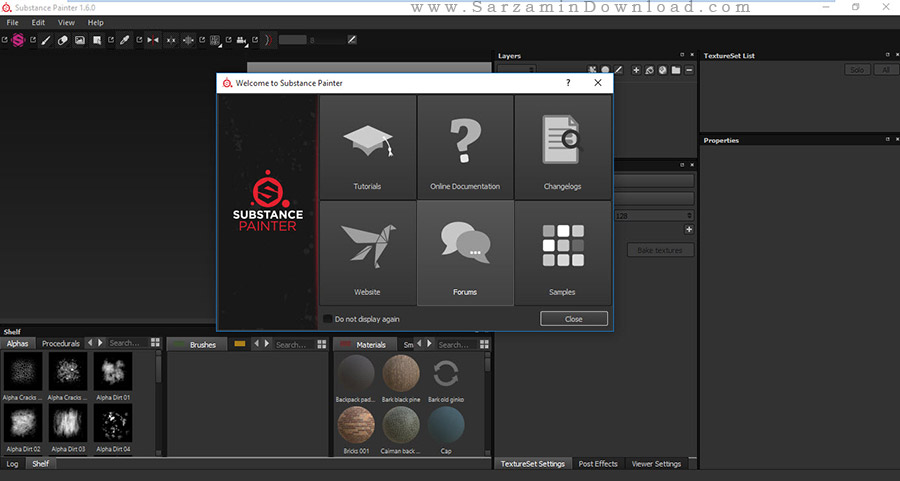Open the camera mode dropdown icon
This screenshot has height=481, width=900.
242,40
